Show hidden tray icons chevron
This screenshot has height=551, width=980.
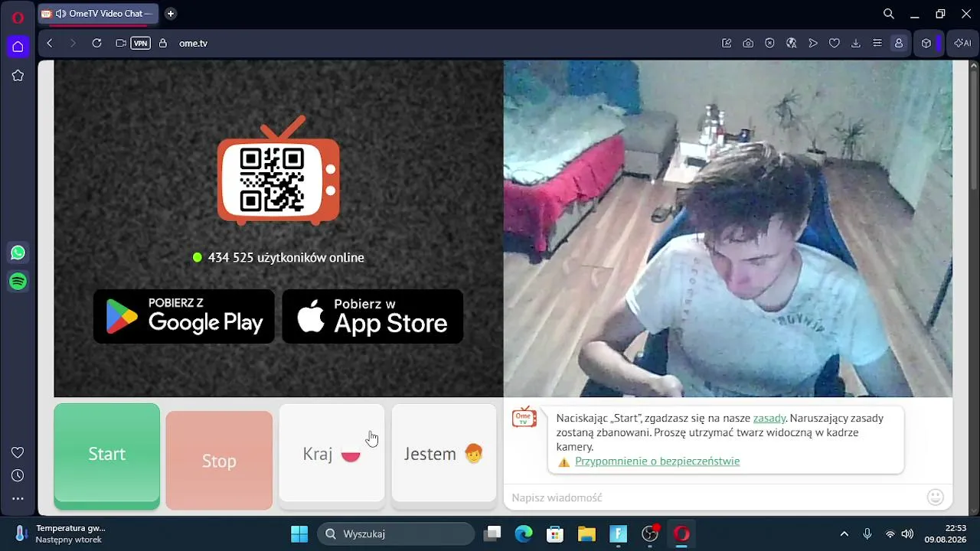844,533
